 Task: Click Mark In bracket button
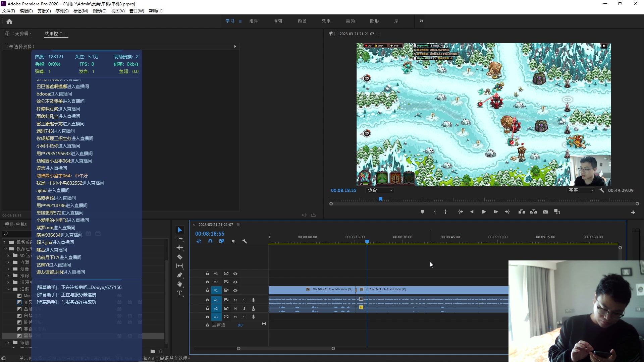pyautogui.click(x=435, y=212)
